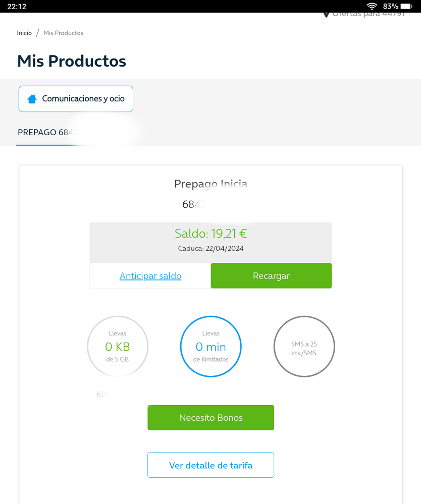Screen dimensions: 421x504
Task: Tap the Ofertas para 44791 text
Action: (x=369, y=14)
